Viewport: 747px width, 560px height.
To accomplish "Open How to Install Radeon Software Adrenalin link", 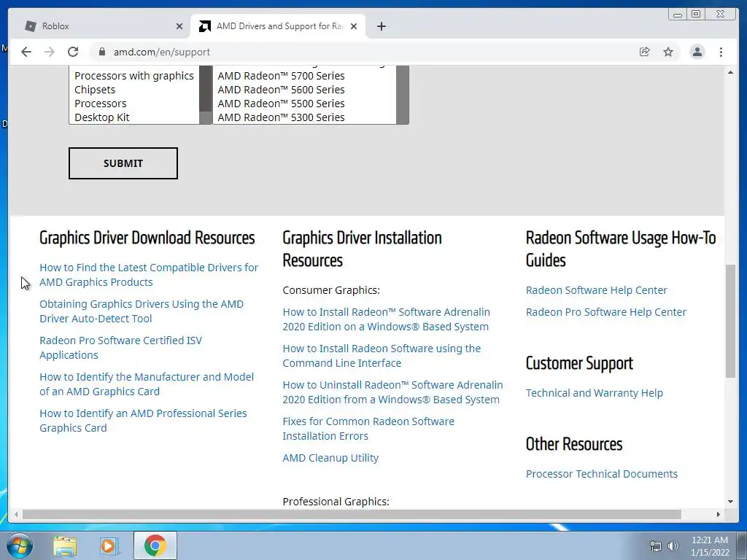I will pos(387,319).
